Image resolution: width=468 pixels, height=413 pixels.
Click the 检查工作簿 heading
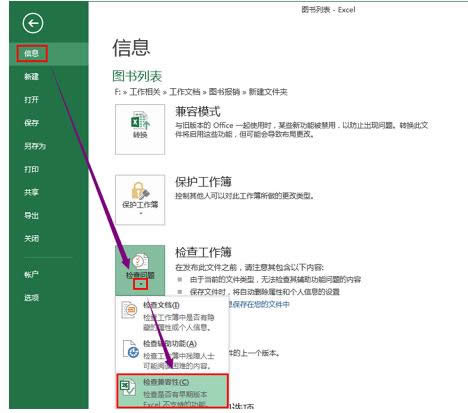point(203,252)
